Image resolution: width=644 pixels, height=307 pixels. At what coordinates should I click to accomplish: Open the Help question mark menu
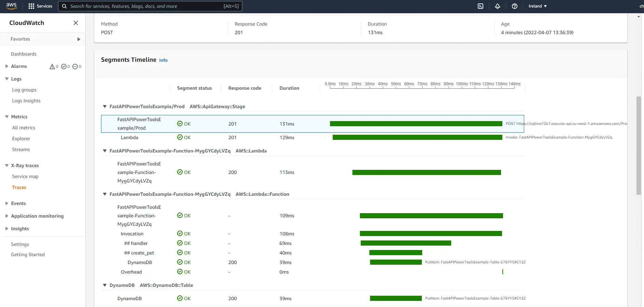(x=515, y=6)
